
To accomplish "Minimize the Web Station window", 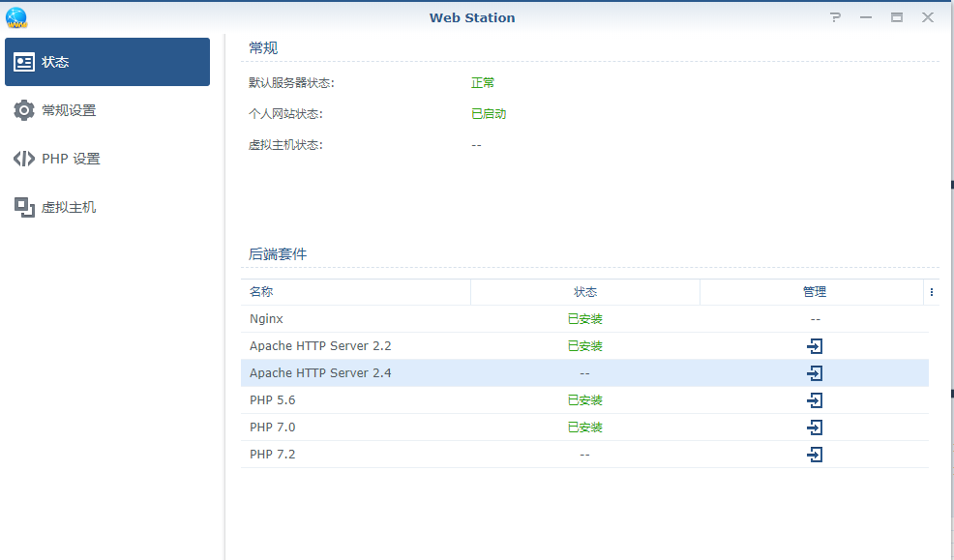I will (x=866, y=17).
